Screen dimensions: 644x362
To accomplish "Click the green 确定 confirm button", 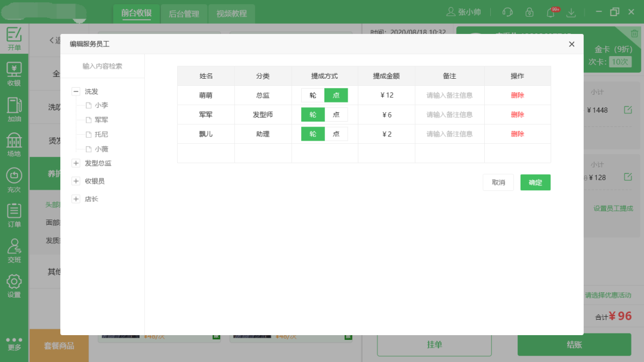I will point(535,182).
